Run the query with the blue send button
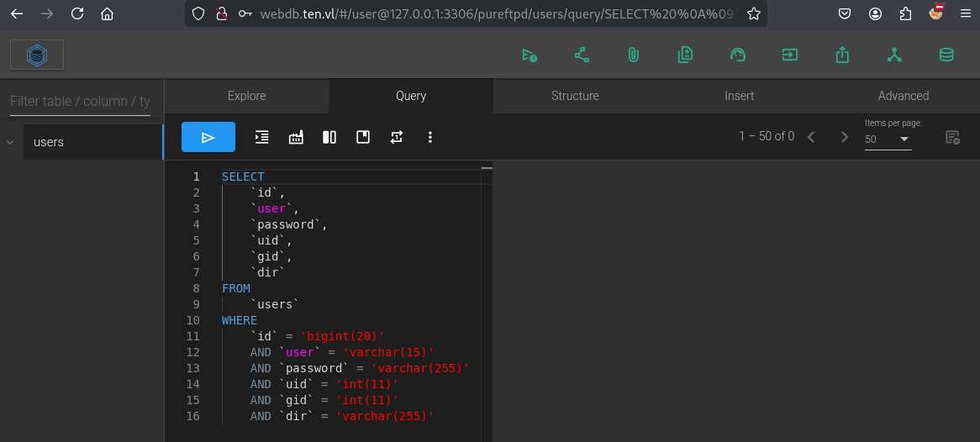Image resolution: width=980 pixels, height=442 pixels. (208, 137)
